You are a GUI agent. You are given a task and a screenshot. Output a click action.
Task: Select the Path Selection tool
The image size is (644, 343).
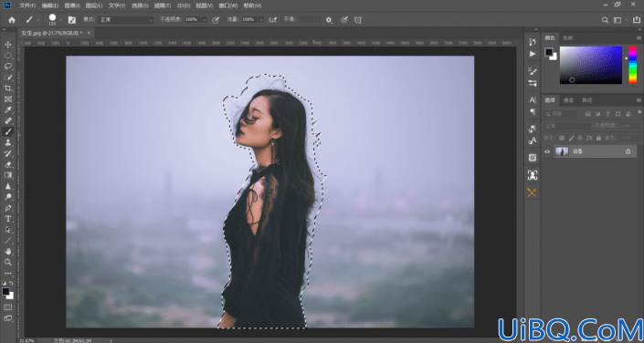click(8, 229)
